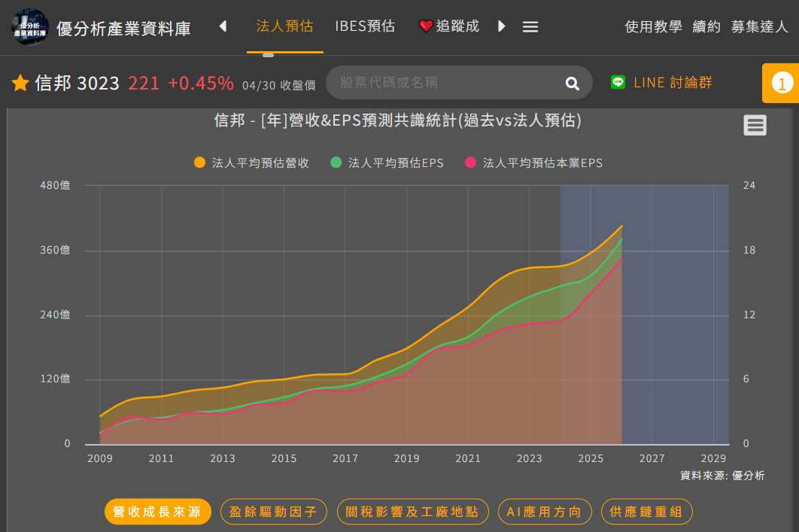
Task: Click the 2011 x-axis year label
Action: pyautogui.click(x=161, y=458)
